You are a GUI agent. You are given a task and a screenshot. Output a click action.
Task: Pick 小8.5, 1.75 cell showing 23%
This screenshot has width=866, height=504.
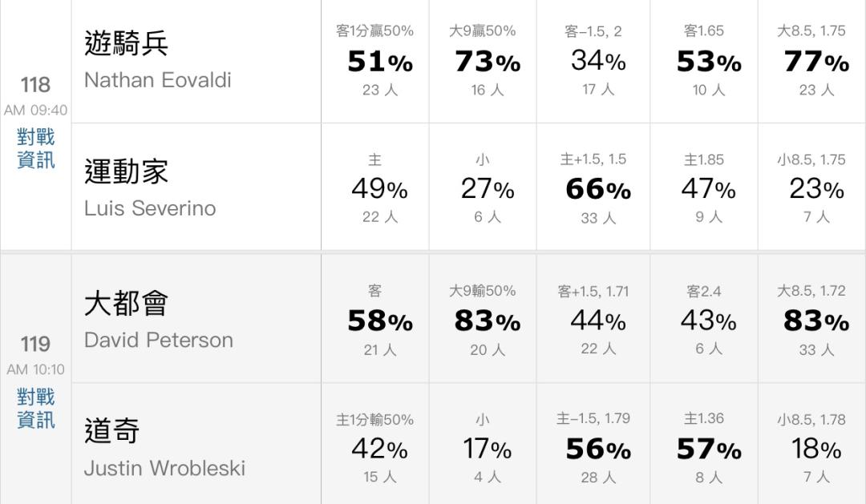coord(811,189)
